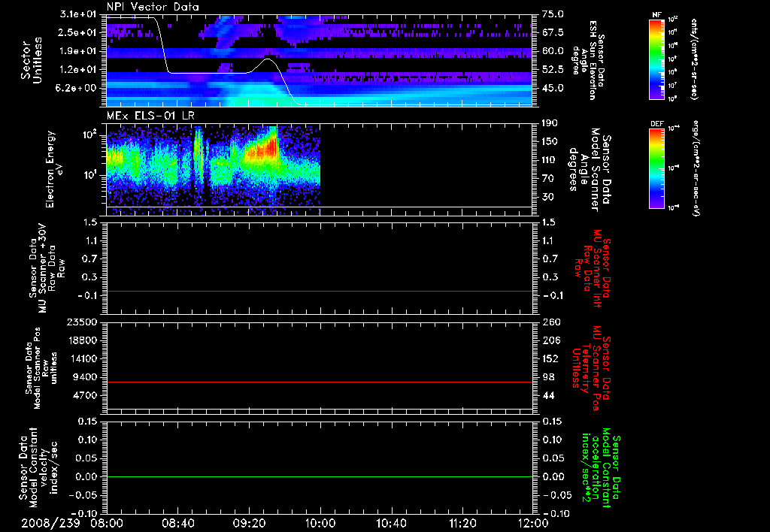770x532 pixels.
Task: Click the 152 telemetry axis tick
Action: (x=550, y=358)
